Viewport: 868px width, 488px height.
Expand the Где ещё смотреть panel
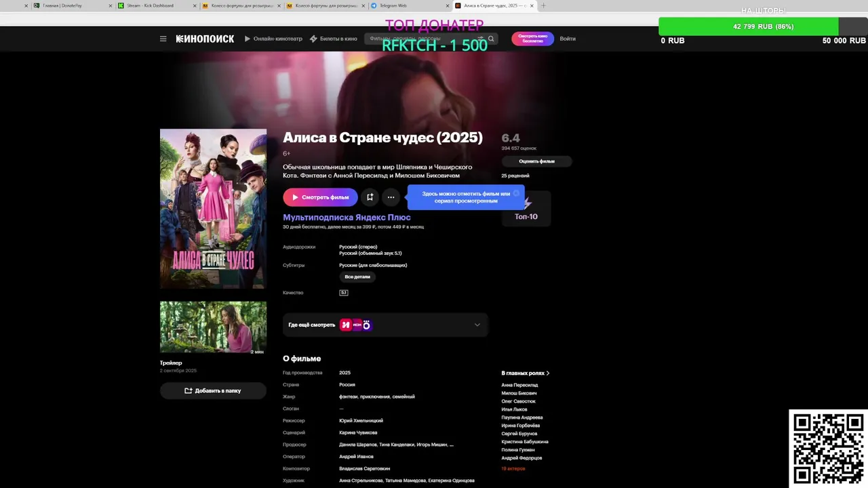pyautogui.click(x=384, y=325)
